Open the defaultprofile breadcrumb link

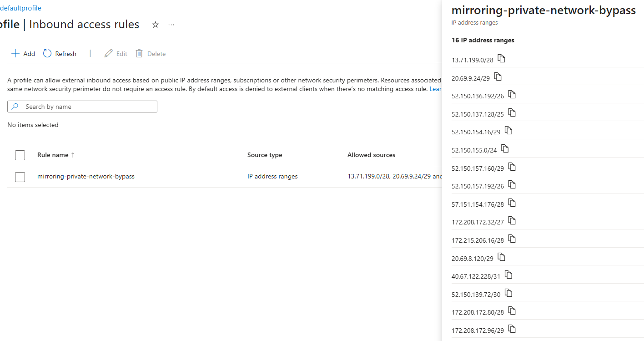pyautogui.click(x=21, y=8)
